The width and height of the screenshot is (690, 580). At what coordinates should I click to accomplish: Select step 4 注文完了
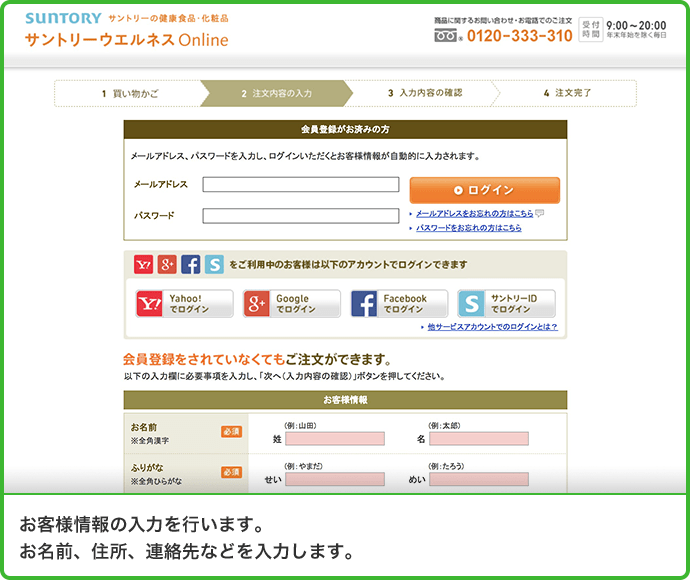568,93
